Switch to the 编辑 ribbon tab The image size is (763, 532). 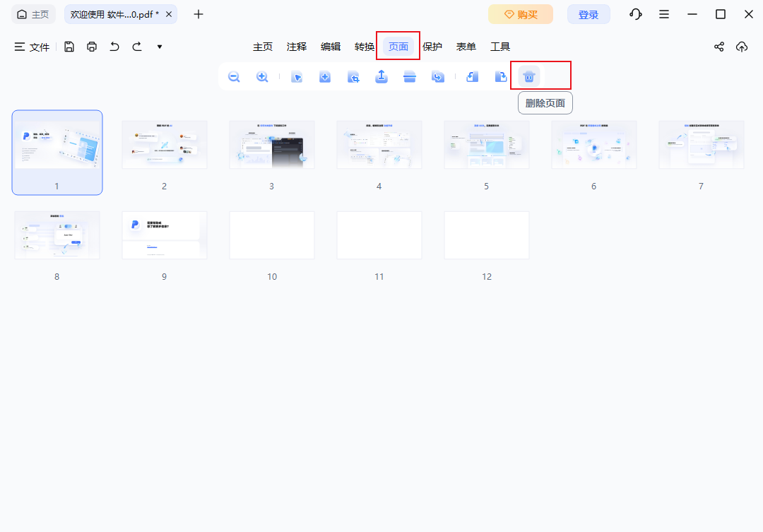point(331,47)
